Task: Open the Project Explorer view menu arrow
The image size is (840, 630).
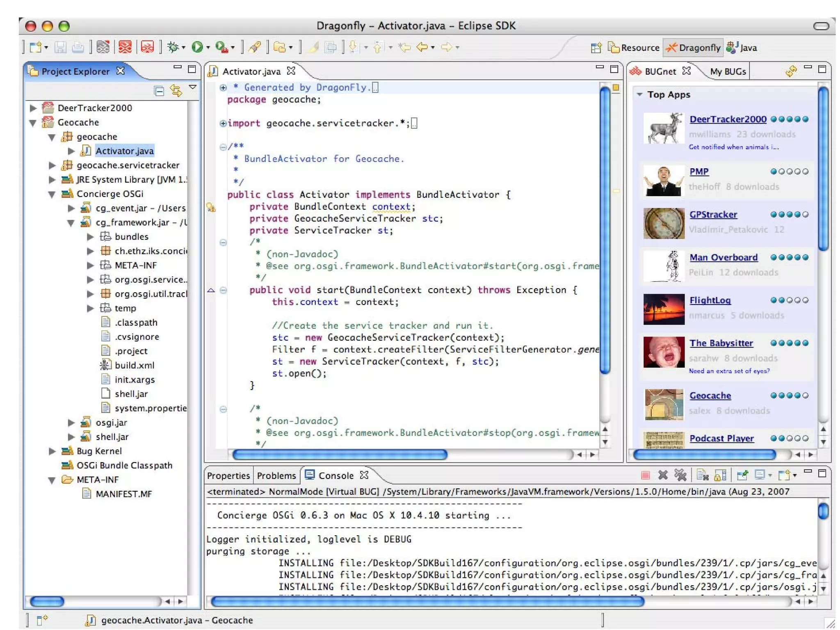Action: point(193,87)
